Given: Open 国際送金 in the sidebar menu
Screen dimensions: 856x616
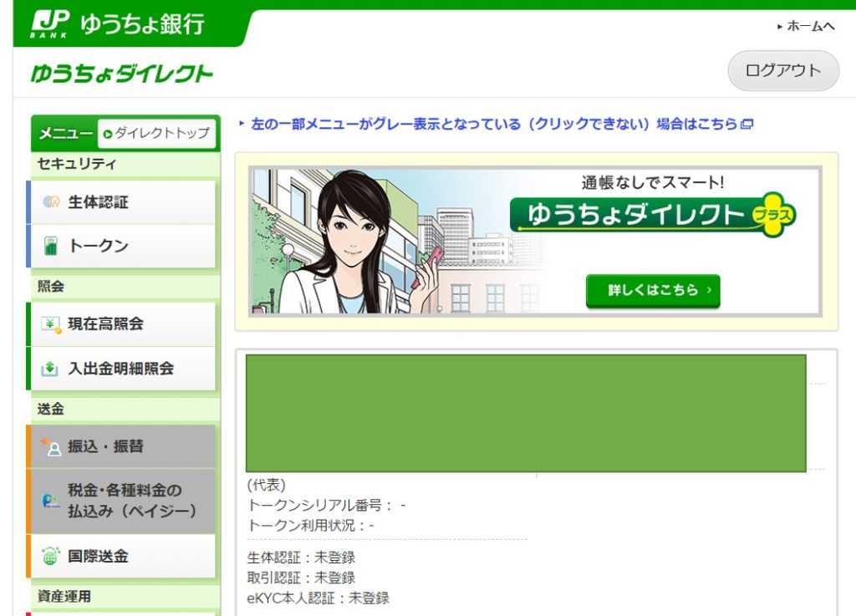Looking at the screenshot, I should 98,557.
